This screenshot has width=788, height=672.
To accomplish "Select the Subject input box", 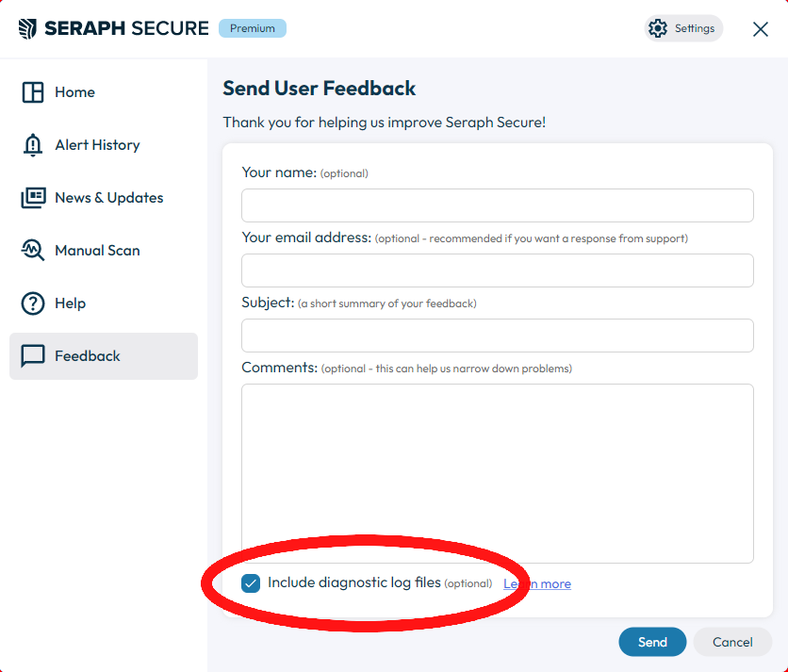I will [x=497, y=336].
